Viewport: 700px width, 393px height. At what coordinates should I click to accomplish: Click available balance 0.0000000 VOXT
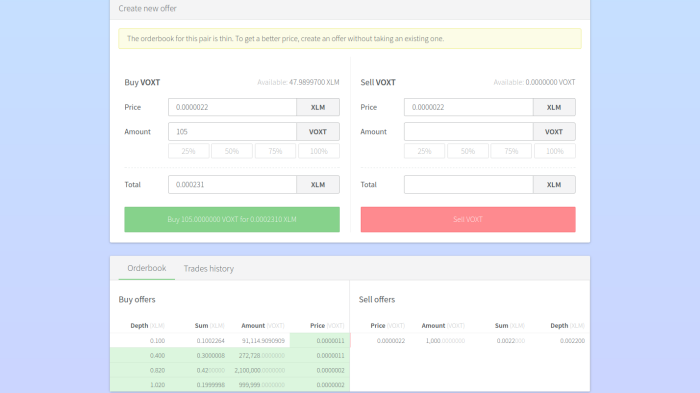pos(550,82)
